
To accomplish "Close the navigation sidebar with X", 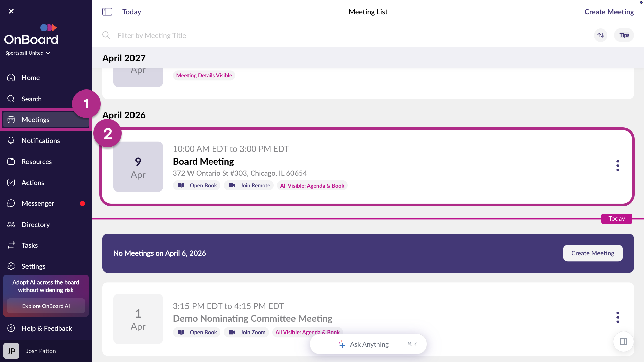I will coord(11,11).
